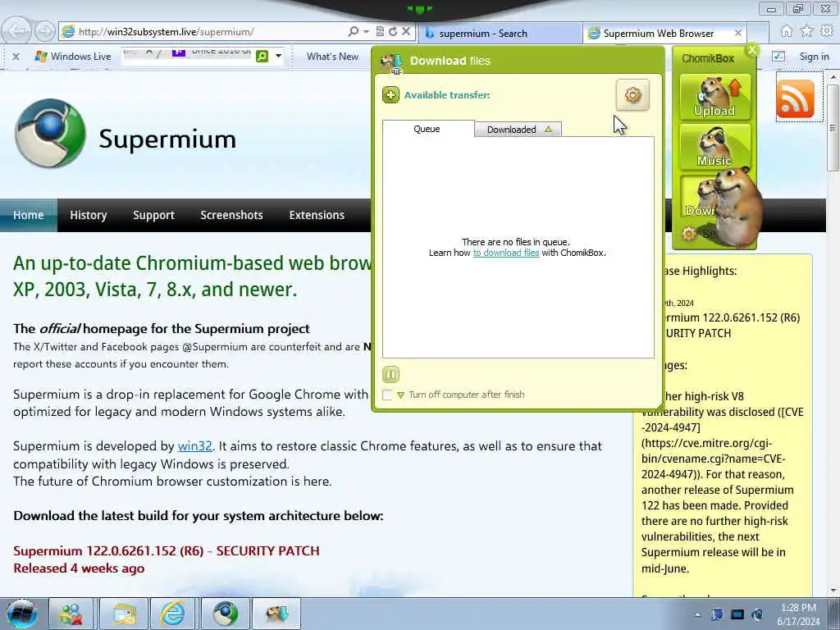Enable turn off computer after finish
Viewport: 840px width, 630px height.
(387, 395)
